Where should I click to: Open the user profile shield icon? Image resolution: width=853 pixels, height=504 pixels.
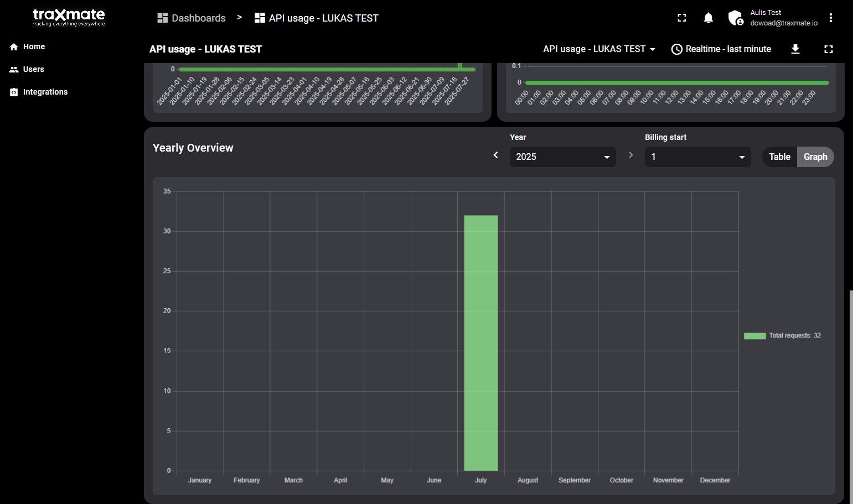pos(735,18)
